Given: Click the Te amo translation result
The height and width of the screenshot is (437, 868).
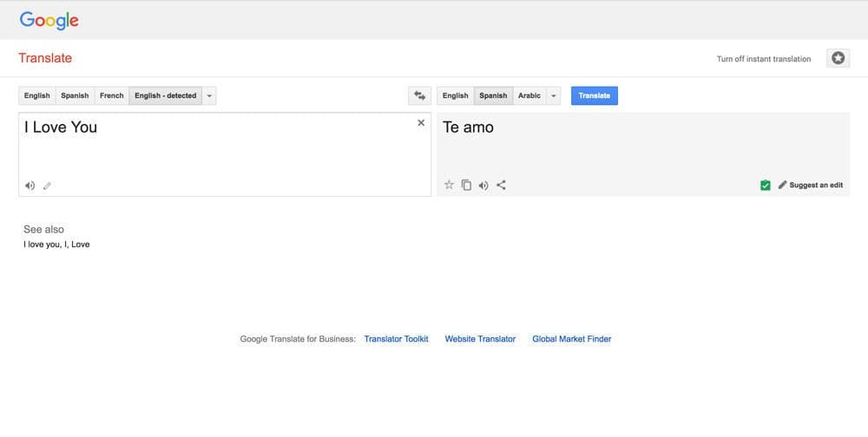Looking at the screenshot, I should 469,127.
